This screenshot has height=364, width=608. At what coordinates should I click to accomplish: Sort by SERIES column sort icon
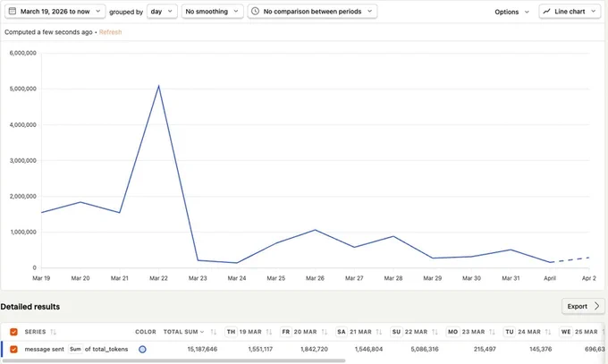click(53, 332)
